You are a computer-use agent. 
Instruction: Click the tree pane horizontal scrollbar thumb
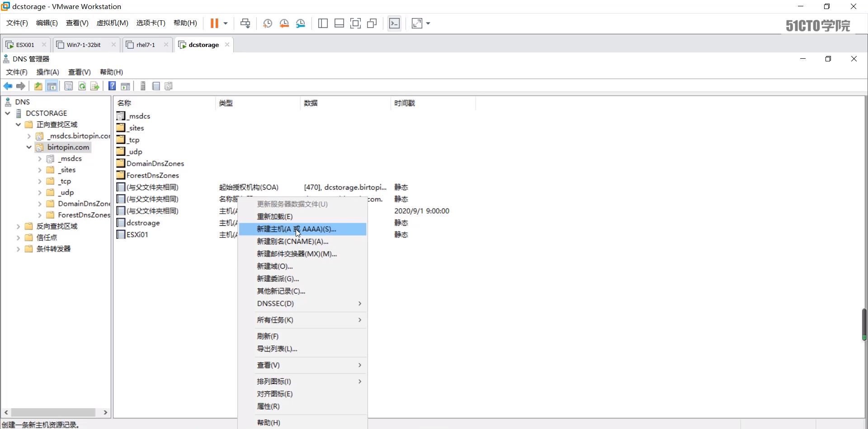click(53, 413)
